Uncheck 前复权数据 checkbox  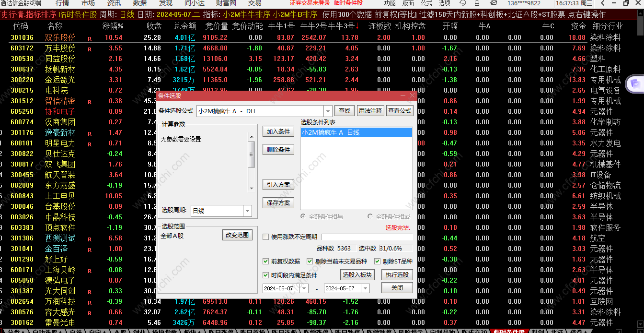click(266, 262)
